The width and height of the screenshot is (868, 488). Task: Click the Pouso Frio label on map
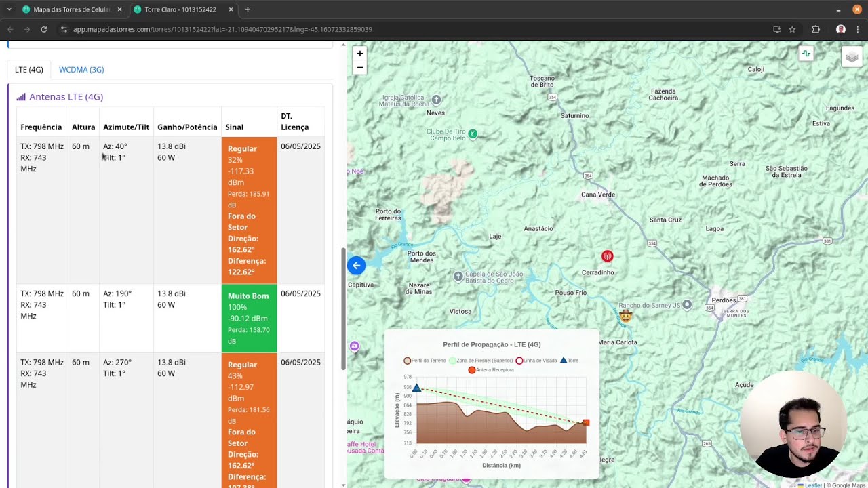(571, 293)
